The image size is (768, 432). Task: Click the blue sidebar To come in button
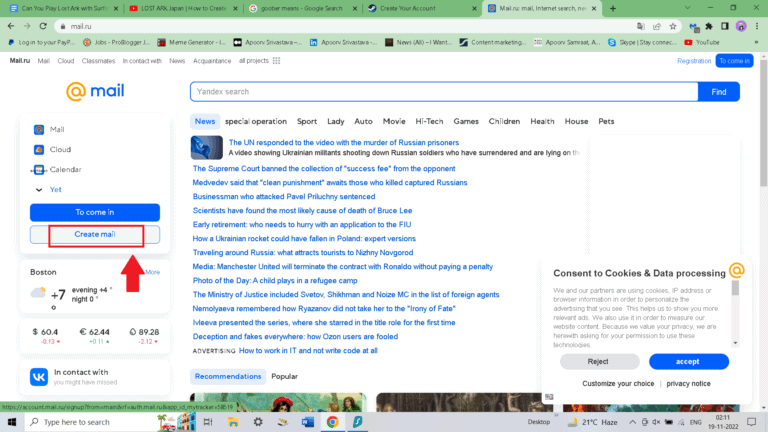pos(95,213)
